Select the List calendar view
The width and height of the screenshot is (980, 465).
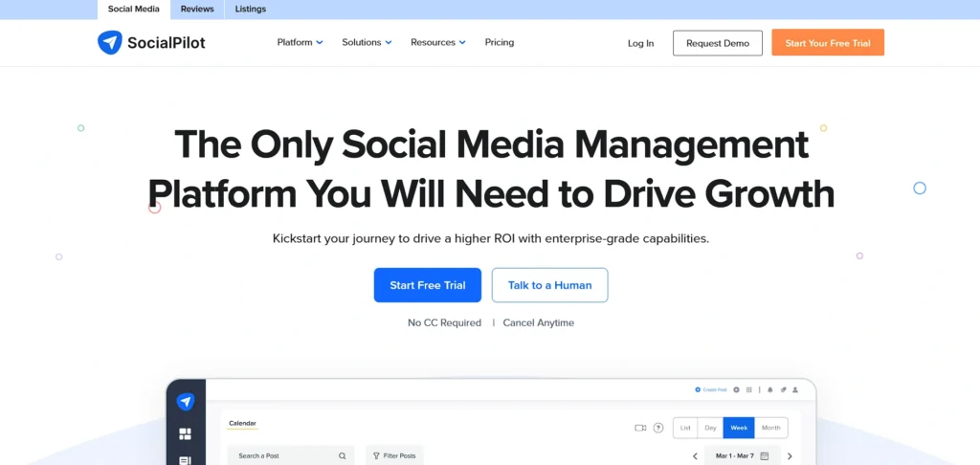pyautogui.click(x=685, y=428)
